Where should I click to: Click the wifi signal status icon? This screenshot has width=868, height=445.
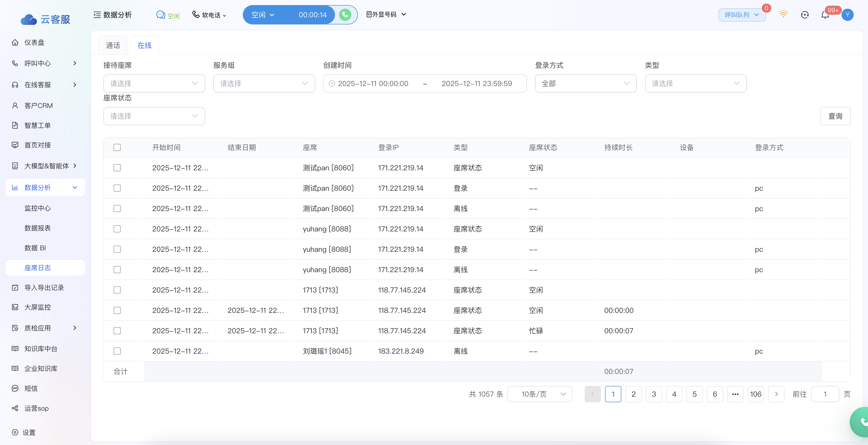pyautogui.click(x=783, y=15)
